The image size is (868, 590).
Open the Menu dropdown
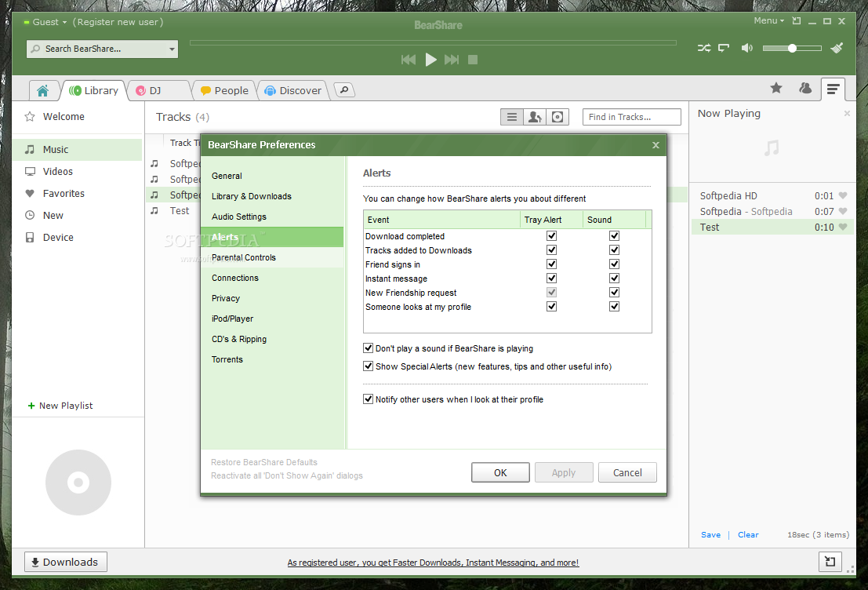768,21
